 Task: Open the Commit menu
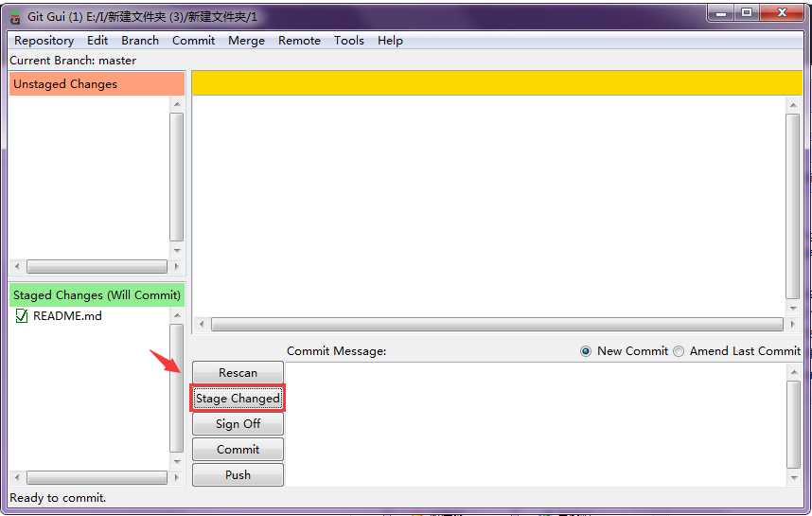coord(193,41)
